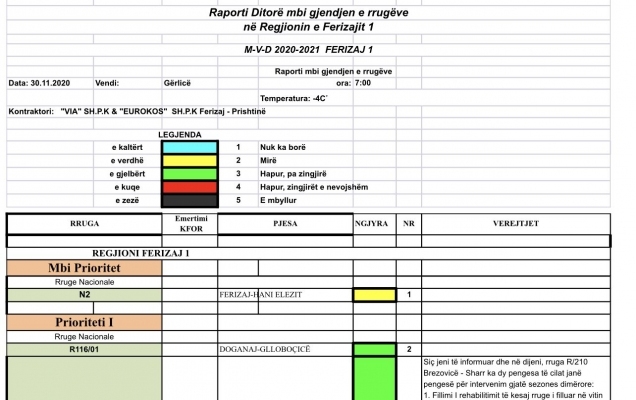Select the 'Gërlicë' location cell
636x400 pixels.
[x=177, y=83]
